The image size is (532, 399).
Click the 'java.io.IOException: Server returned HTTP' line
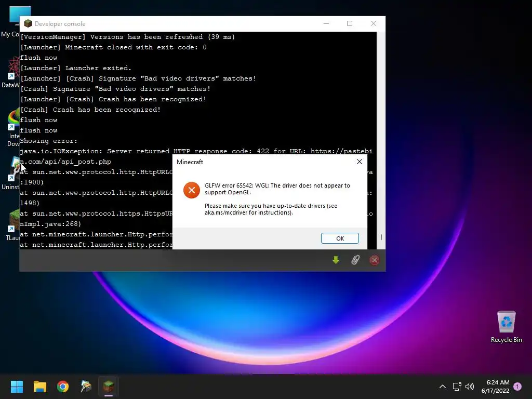pos(196,151)
